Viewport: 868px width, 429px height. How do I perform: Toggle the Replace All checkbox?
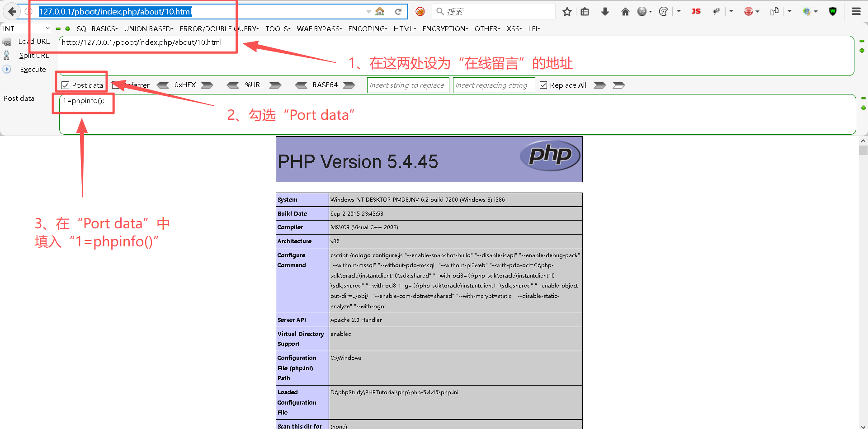(543, 85)
